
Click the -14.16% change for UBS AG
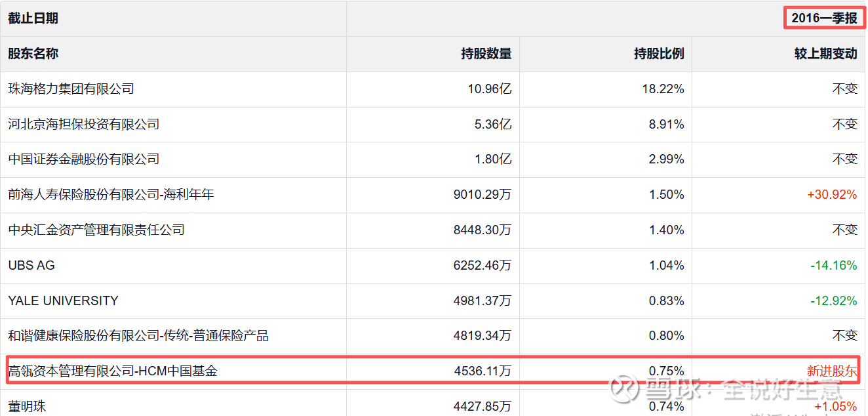click(x=833, y=265)
